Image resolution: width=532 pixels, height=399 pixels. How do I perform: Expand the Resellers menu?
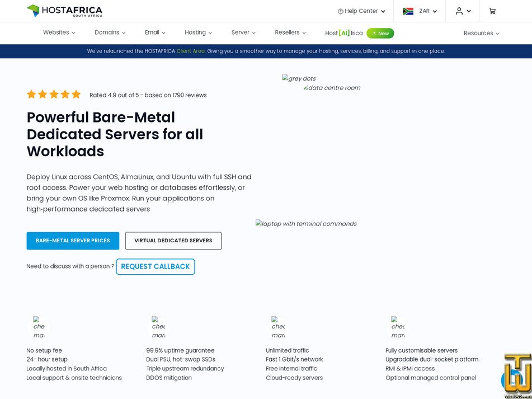(290, 32)
